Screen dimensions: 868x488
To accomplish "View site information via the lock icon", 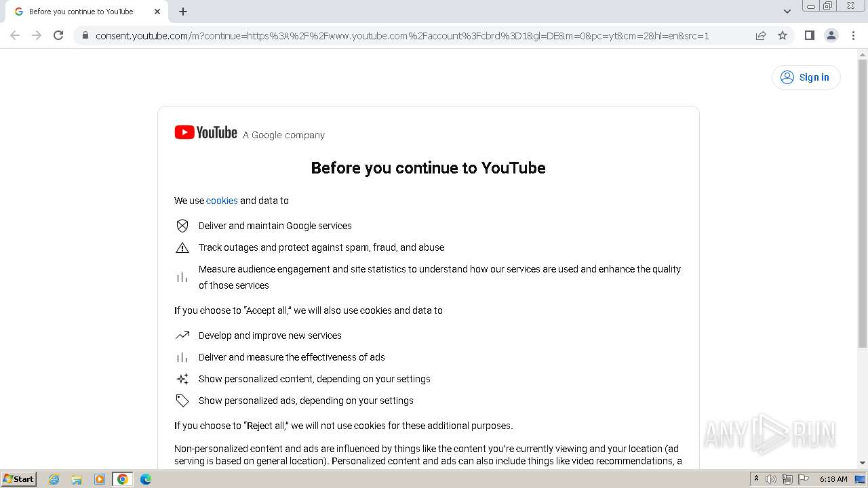I will [85, 35].
